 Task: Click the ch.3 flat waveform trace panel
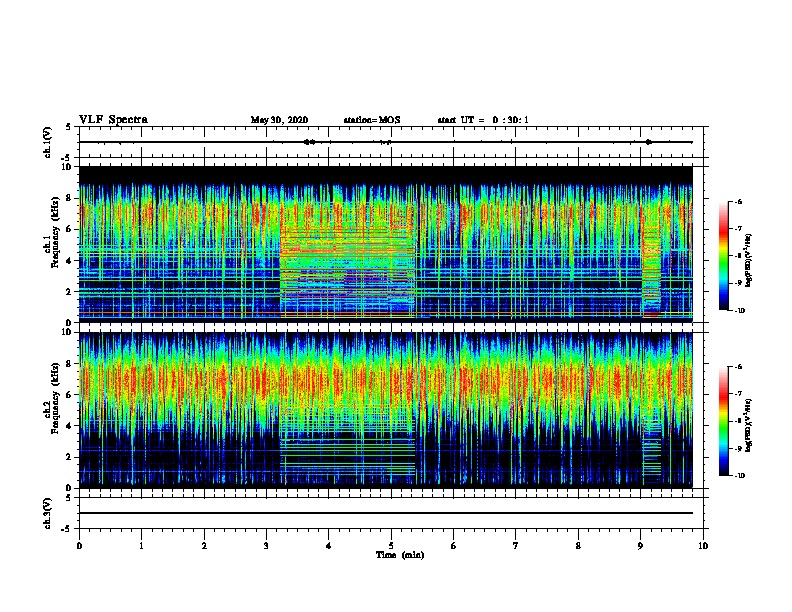(391, 513)
